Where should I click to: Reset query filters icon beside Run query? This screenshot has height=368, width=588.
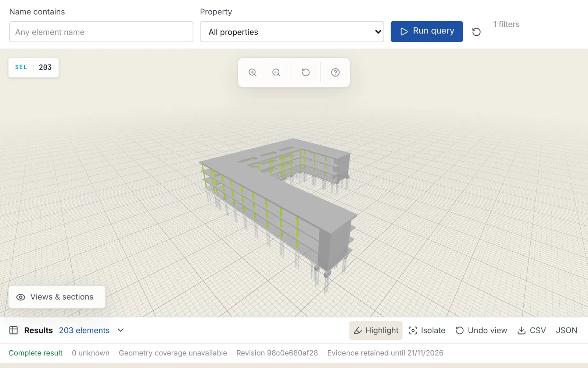tap(476, 32)
